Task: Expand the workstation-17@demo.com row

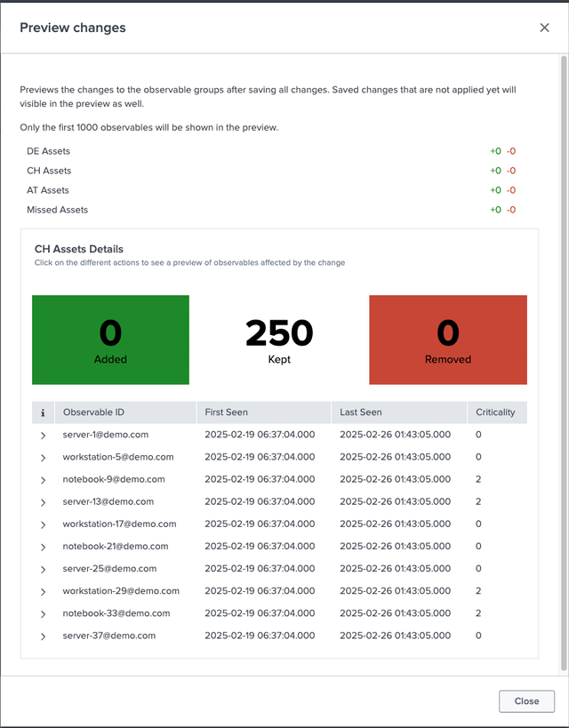Action: pyautogui.click(x=44, y=524)
